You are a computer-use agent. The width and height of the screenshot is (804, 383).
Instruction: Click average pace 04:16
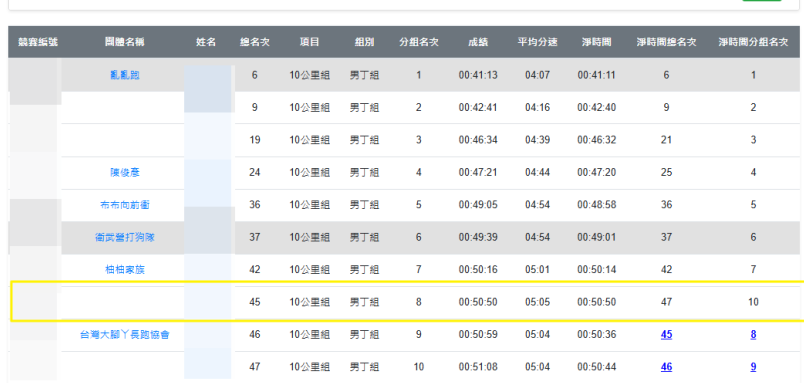537,108
